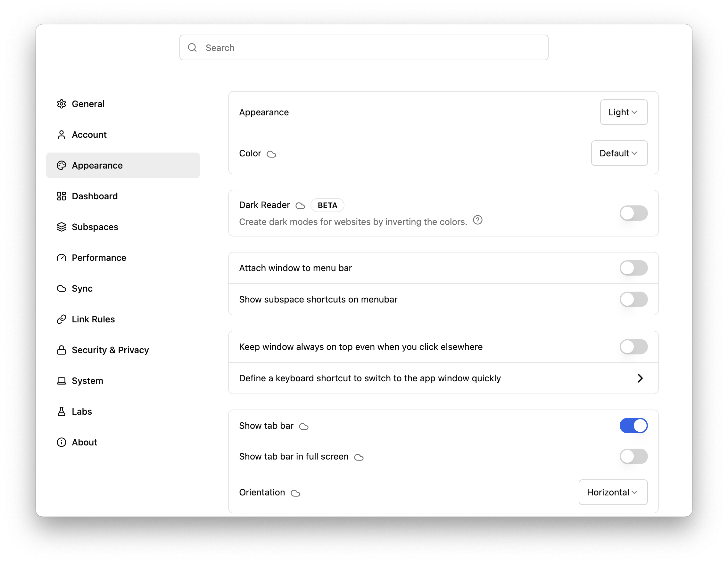The image size is (728, 564).
Task: Switch to the Sync settings section
Action: [82, 288]
